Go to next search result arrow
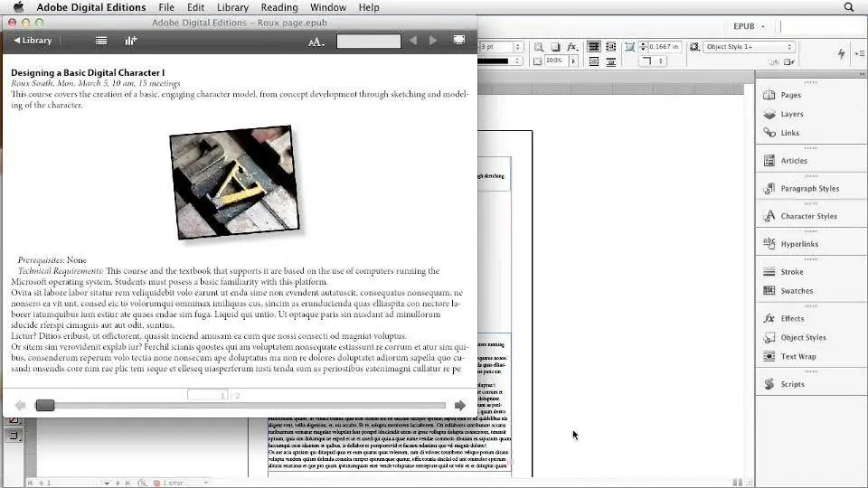868x488 pixels. (433, 40)
